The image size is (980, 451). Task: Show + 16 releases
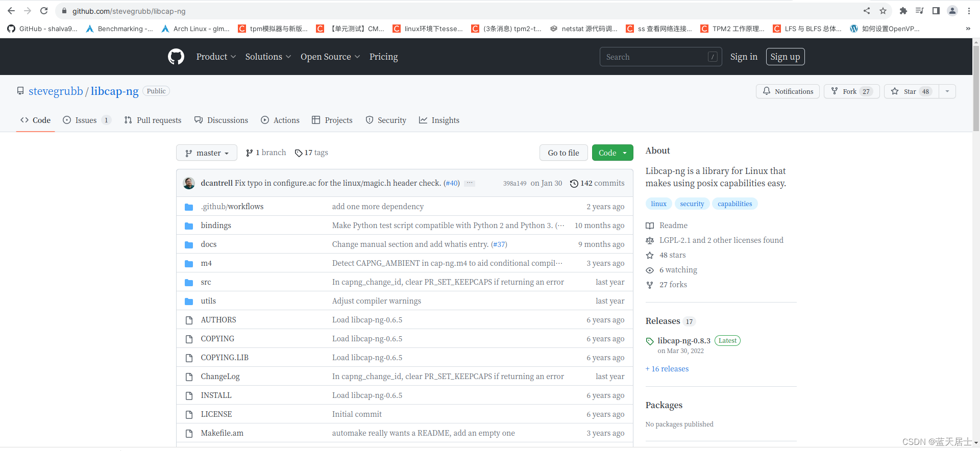click(667, 369)
